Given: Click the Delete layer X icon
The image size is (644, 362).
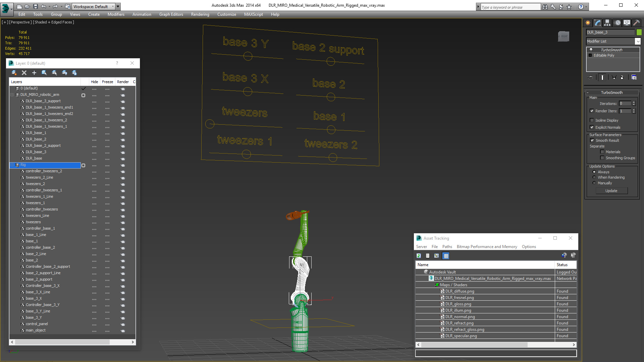Looking at the screenshot, I should pyautogui.click(x=24, y=73).
